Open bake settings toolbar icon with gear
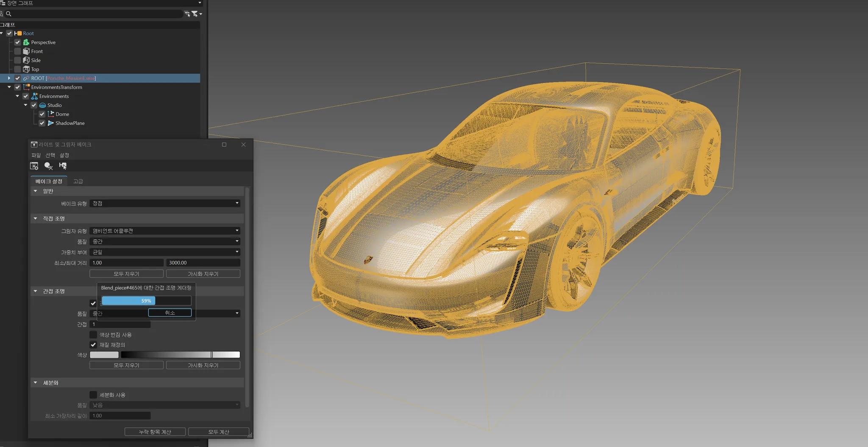Viewport: 868px width, 447px height. (34, 166)
